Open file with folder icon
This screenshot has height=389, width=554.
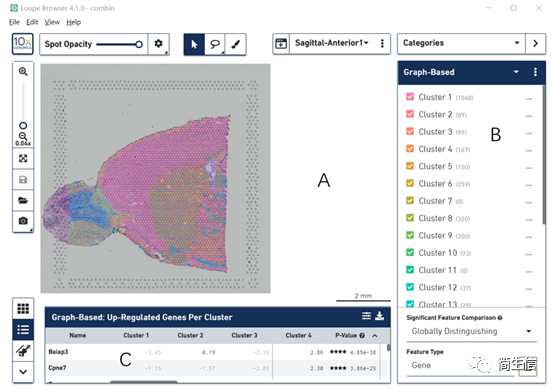click(23, 200)
